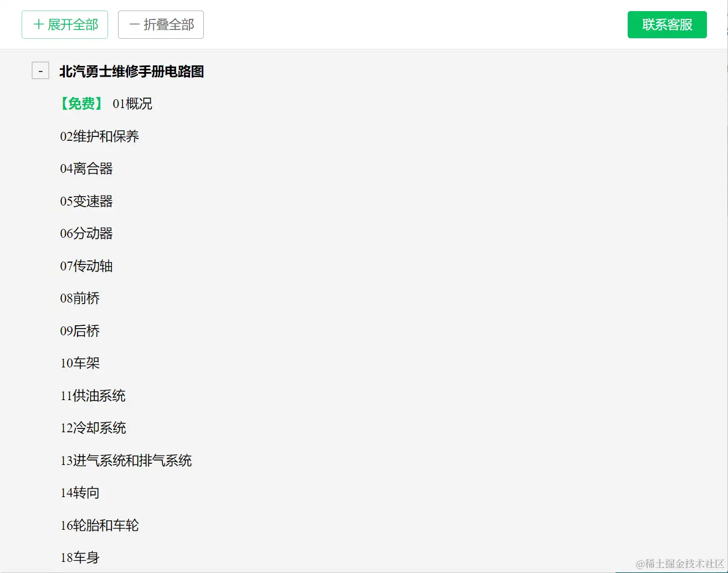Image resolution: width=728 pixels, height=573 pixels.
Task: Collapse 北汽勇士维修手册电路图 using its minus box
Action: pyautogui.click(x=40, y=70)
